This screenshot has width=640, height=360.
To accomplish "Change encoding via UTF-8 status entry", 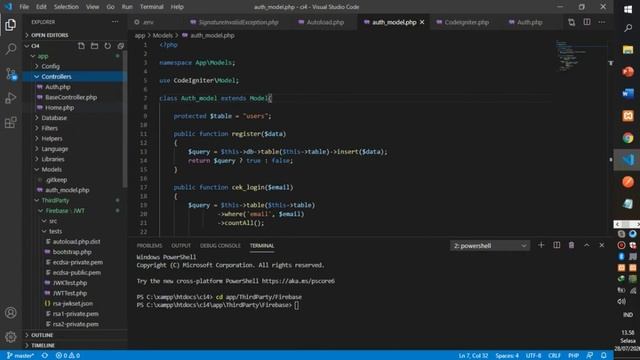I will pos(533,356).
